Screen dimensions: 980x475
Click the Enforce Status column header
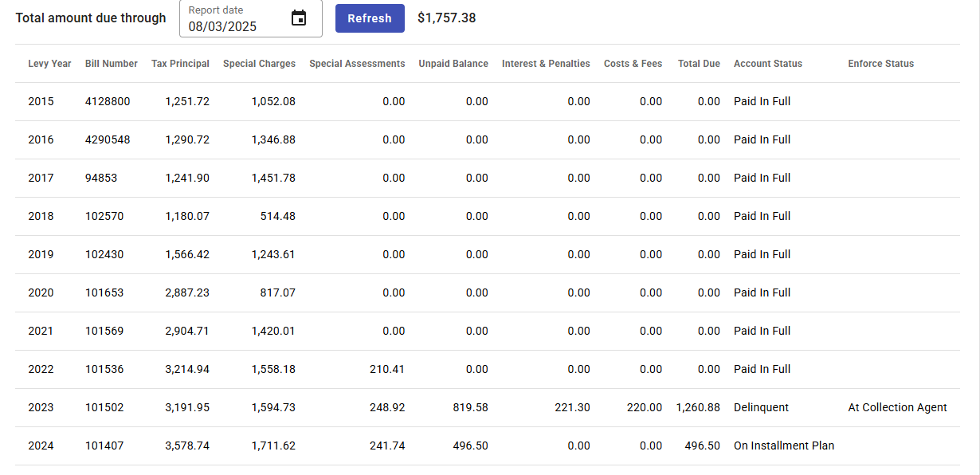pos(880,64)
